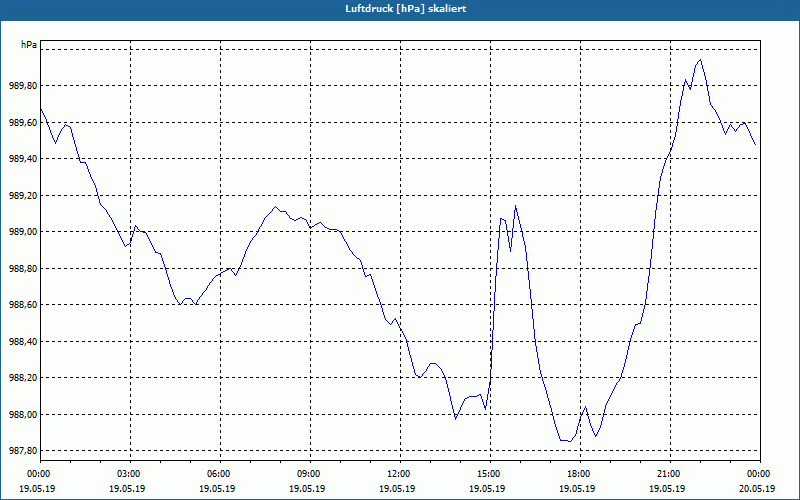Image resolution: width=800 pixels, height=500 pixels.
Task: Select the "19.05.19" date beneath 18:00
Action: pos(578,488)
